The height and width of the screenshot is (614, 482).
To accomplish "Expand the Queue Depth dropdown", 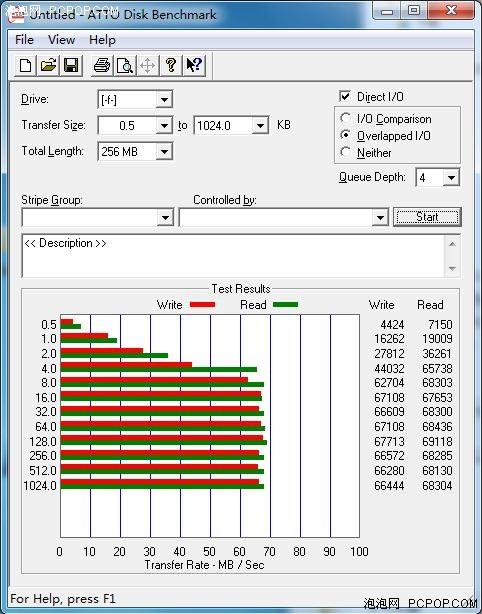I will coord(451,178).
